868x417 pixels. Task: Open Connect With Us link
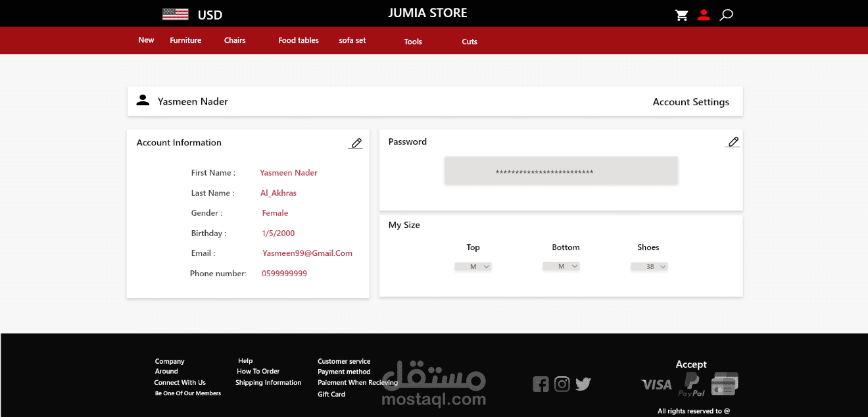[180, 382]
